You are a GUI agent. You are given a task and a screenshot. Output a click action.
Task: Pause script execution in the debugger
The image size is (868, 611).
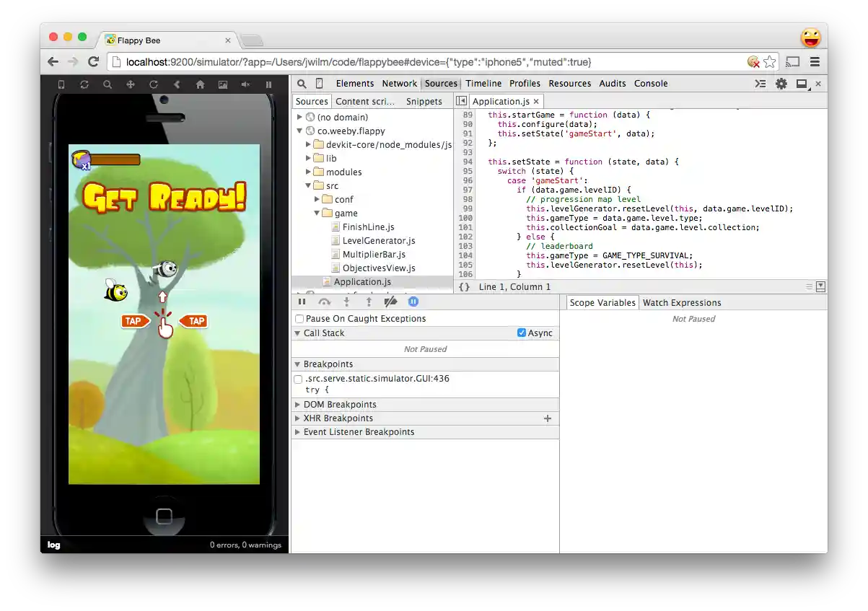pos(302,302)
